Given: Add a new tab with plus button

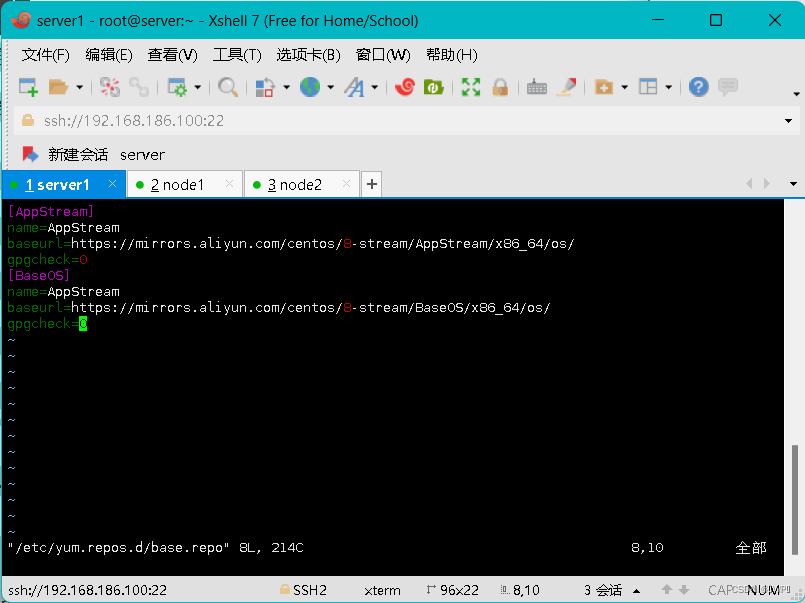Looking at the screenshot, I should point(372,184).
